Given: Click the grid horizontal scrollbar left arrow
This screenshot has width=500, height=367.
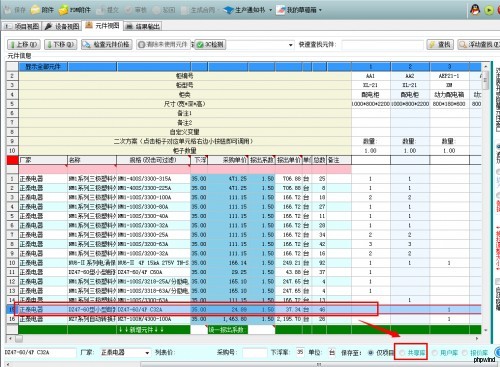Looking at the screenshot, I should coord(10,339).
